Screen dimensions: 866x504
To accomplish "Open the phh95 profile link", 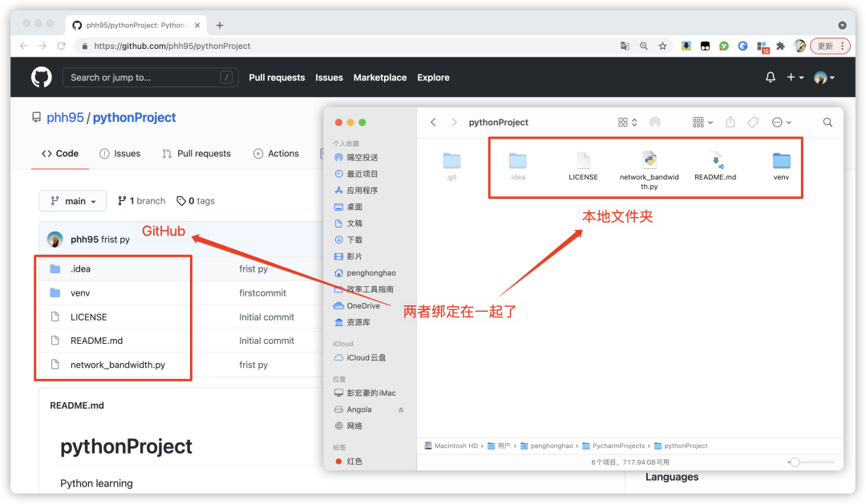I will coord(67,117).
